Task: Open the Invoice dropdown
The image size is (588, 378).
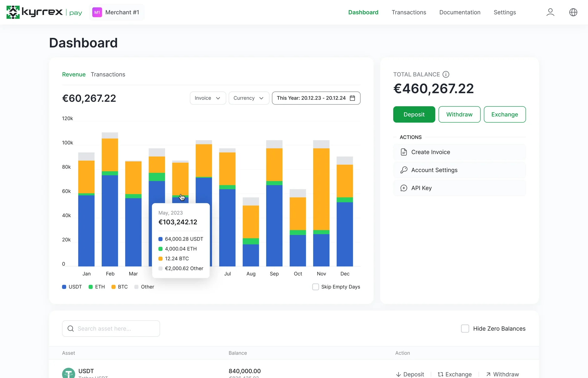Action: 208,98
